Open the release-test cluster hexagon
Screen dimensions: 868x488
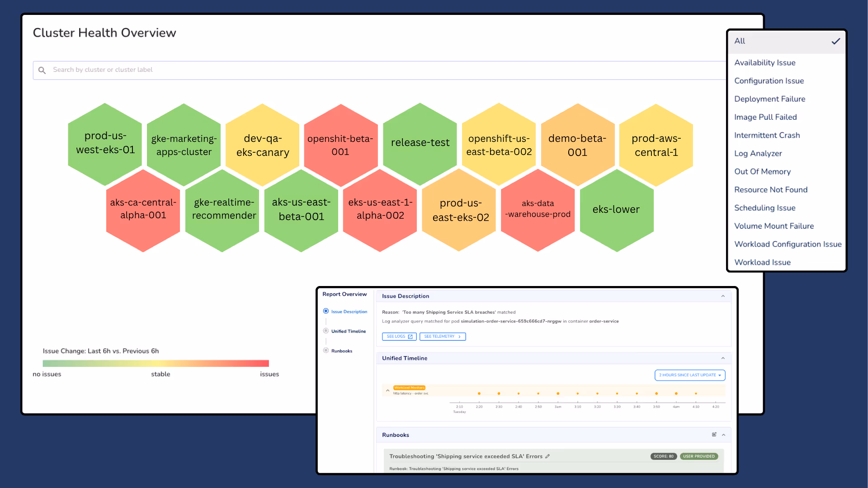[x=420, y=144]
